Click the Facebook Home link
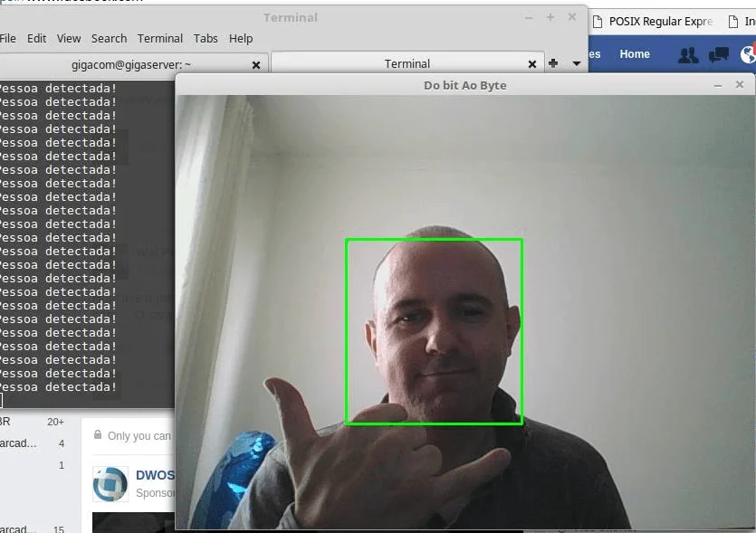Viewport: 756px width, 533px height. (x=635, y=54)
